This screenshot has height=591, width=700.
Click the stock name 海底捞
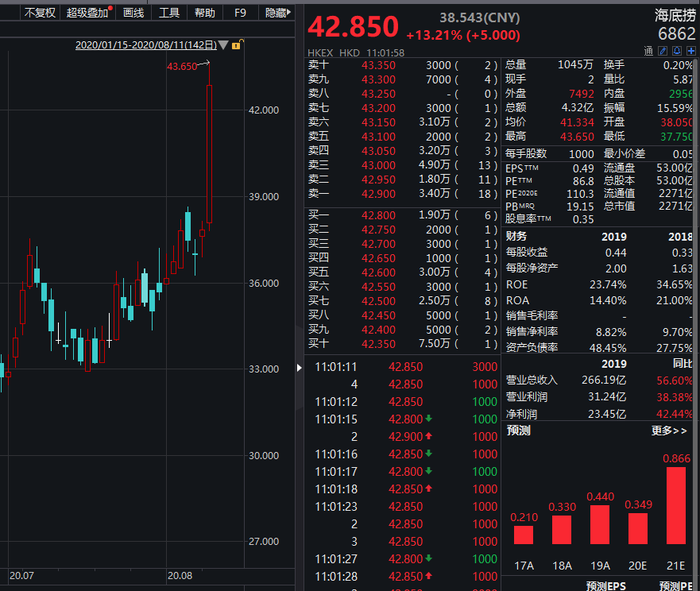coord(675,16)
